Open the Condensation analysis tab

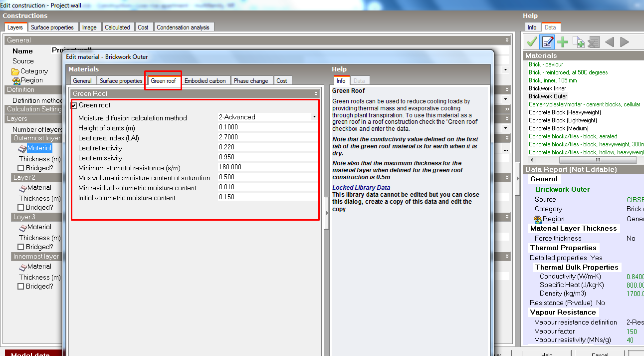(183, 27)
